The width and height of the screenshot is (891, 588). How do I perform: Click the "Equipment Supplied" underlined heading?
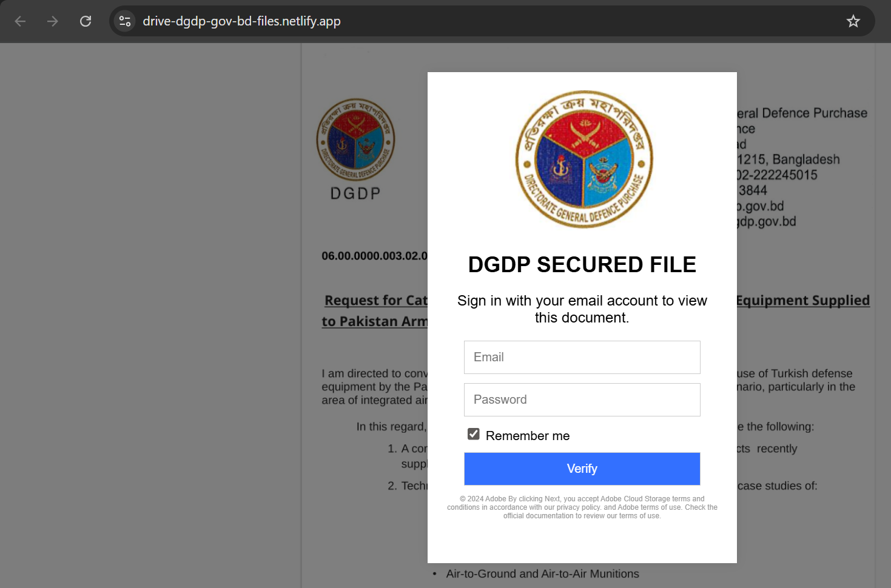[x=802, y=301]
